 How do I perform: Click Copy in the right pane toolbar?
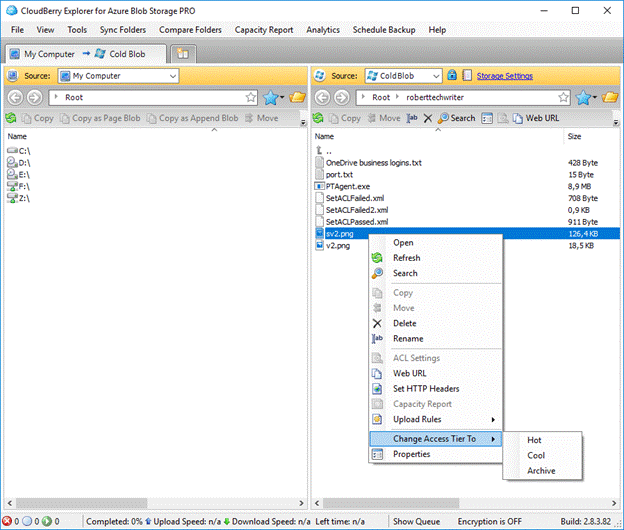click(345, 118)
